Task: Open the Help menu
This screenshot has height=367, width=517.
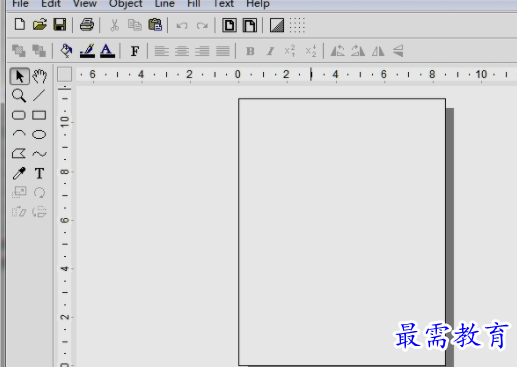Action: (x=258, y=4)
